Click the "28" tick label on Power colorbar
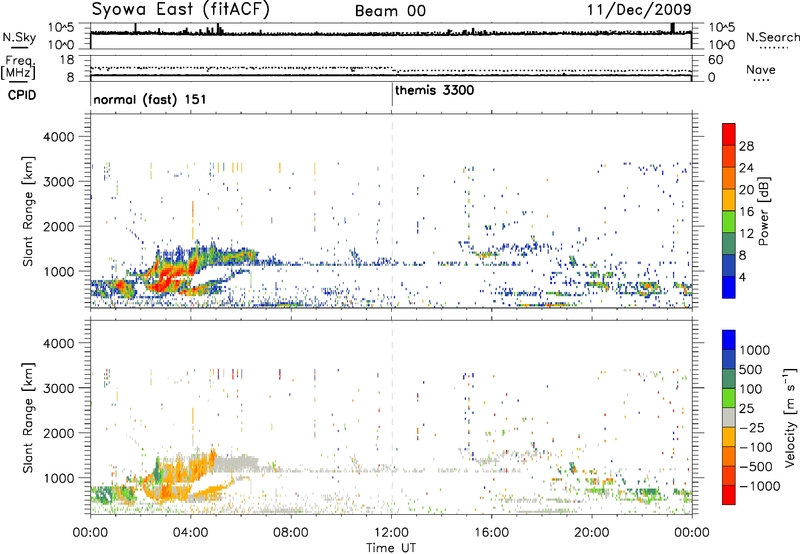The height and width of the screenshot is (554, 800). (746, 146)
